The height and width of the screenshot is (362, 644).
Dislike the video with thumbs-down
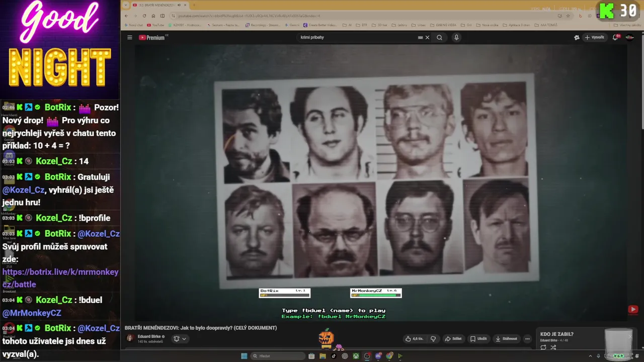coord(433,339)
